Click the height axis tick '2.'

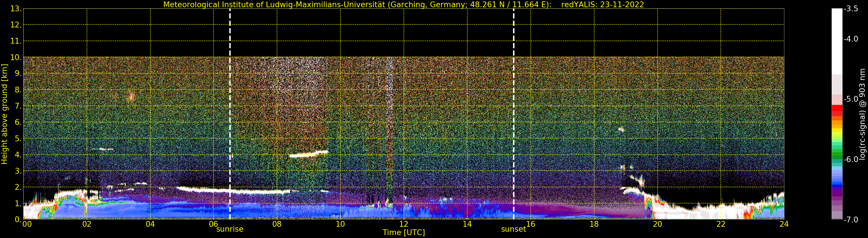click(18, 187)
